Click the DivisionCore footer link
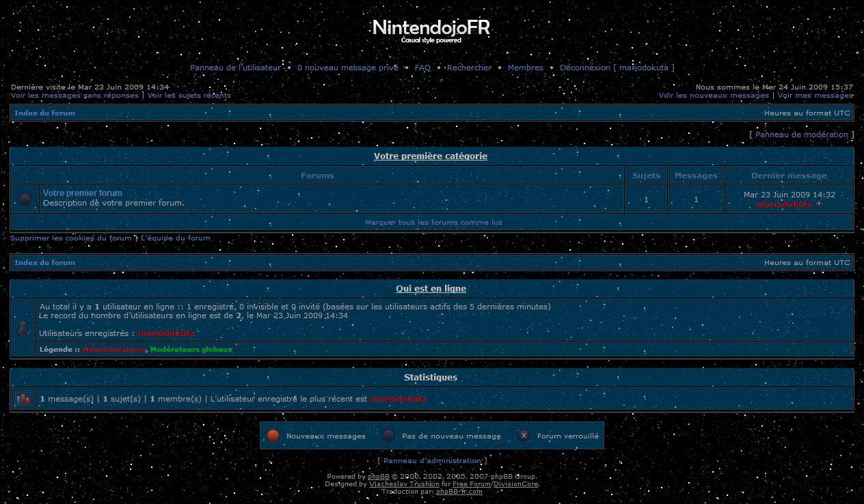Viewport: 864px width, 504px height. [x=516, y=484]
